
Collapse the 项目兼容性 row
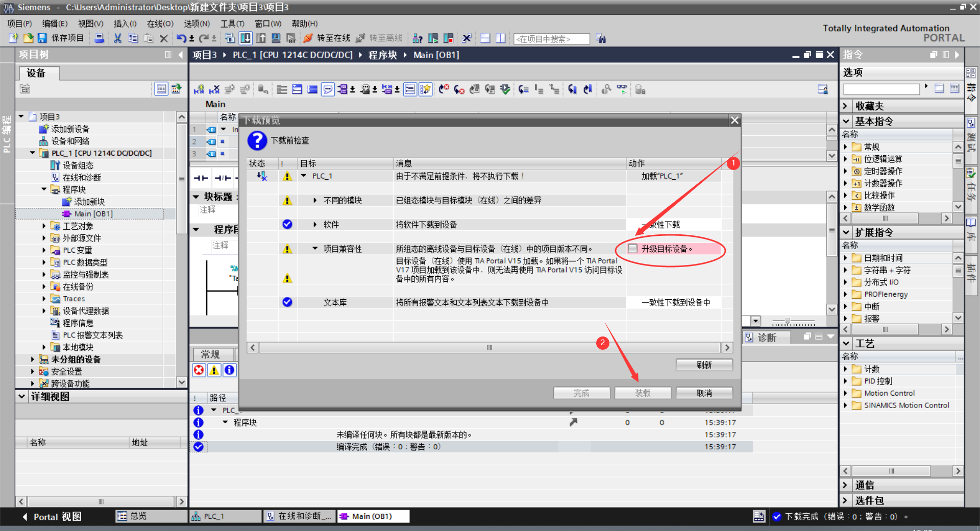pyautogui.click(x=315, y=249)
